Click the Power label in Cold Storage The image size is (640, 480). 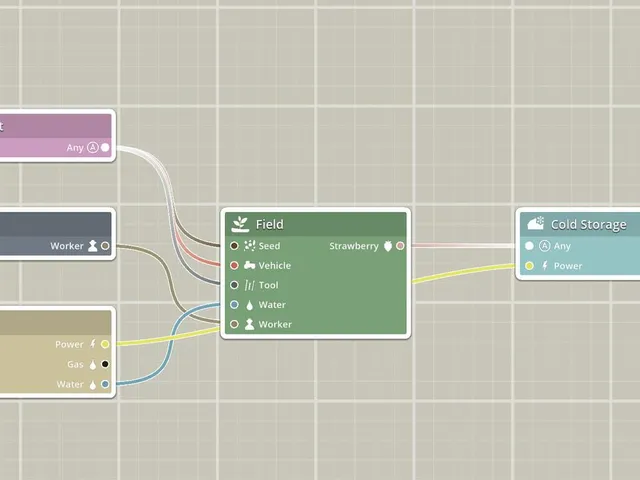568,266
